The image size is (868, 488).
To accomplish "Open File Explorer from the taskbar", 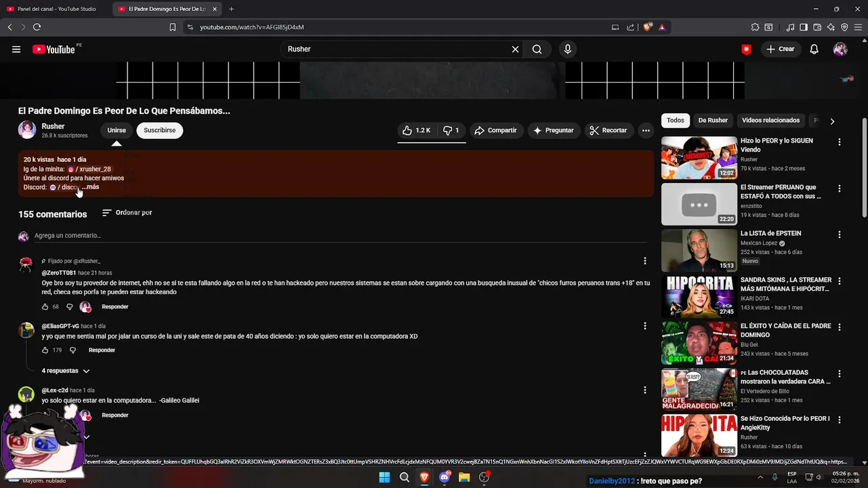I will (464, 477).
